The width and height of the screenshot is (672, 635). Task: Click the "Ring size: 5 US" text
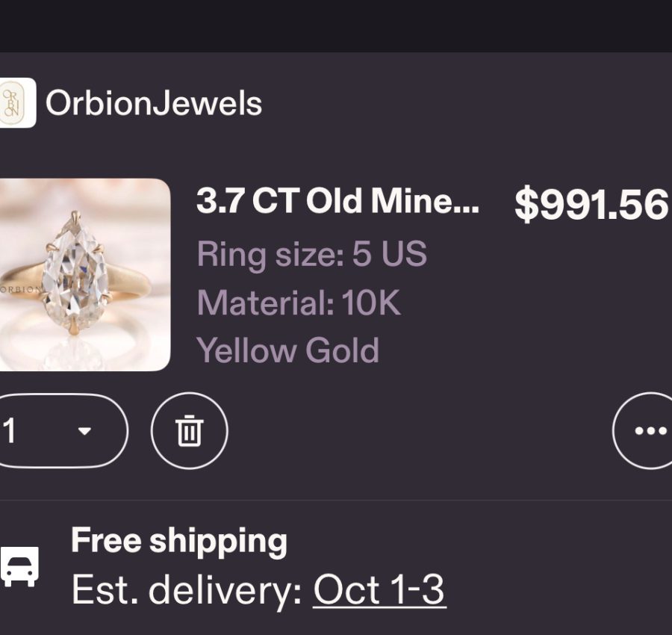tap(311, 254)
